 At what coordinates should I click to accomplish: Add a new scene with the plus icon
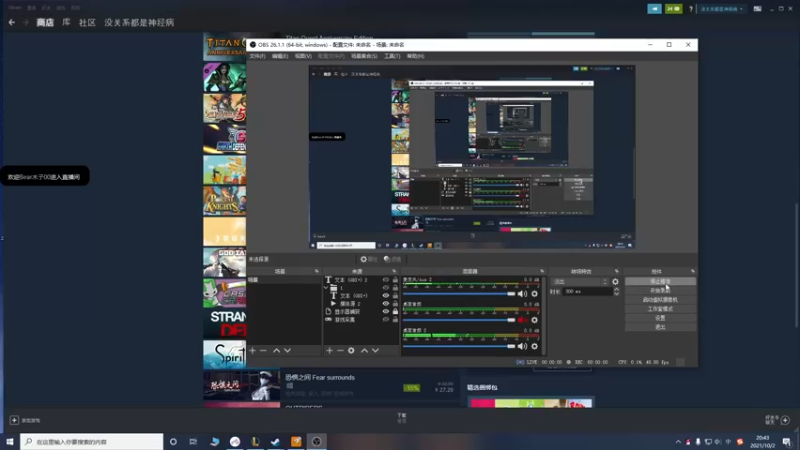click(x=253, y=351)
